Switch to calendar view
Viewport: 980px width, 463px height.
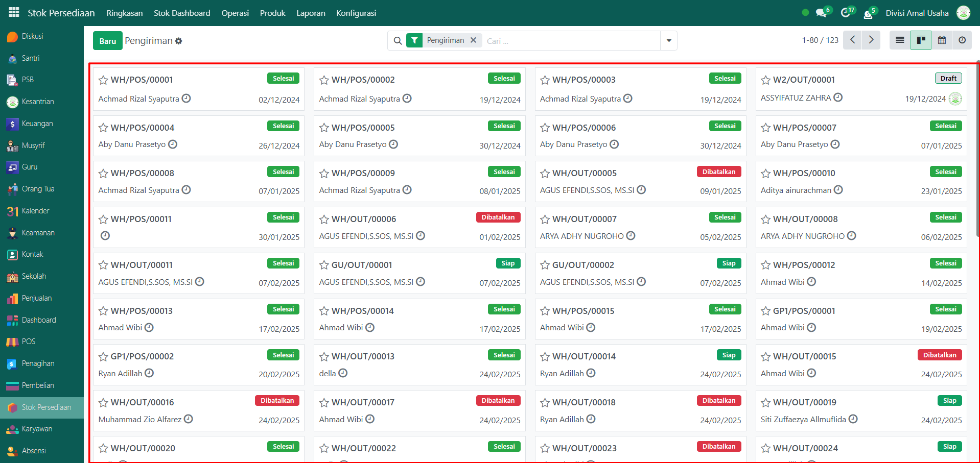(x=942, y=40)
